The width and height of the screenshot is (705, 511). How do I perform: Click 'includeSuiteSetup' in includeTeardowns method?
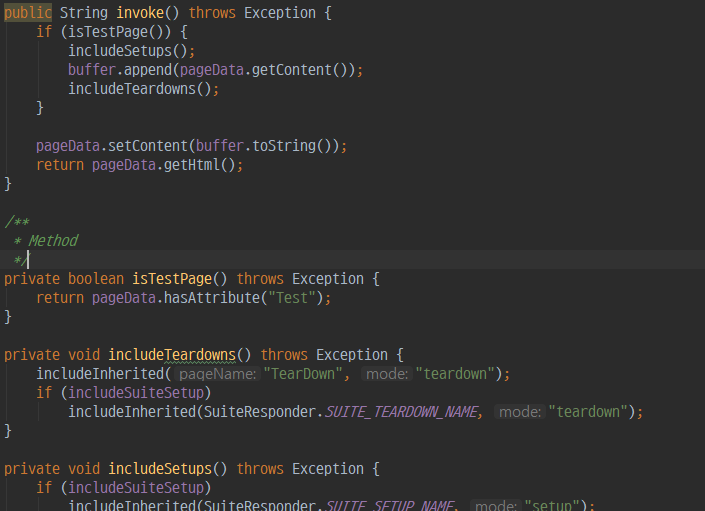coord(136,392)
